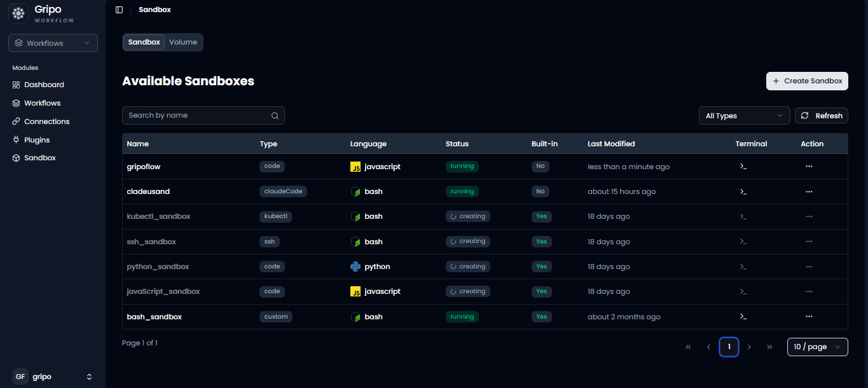868x388 pixels.
Task: Click the search magnifier icon
Action: point(275,116)
